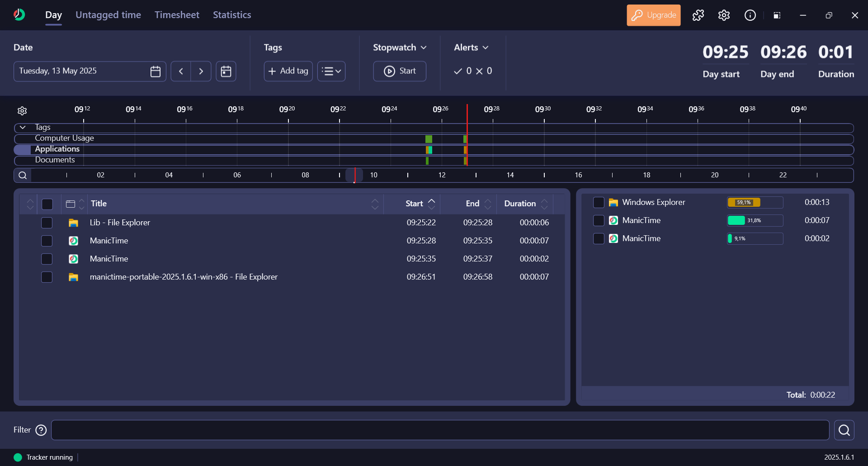Sort by window icon column header
Screen dimensions: 868x466
pos(75,204)
